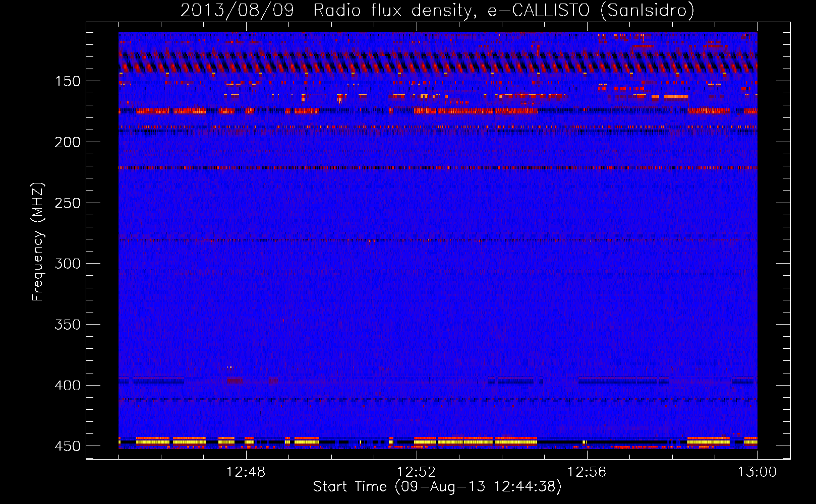Click the 350 frequency tick label

68,325
